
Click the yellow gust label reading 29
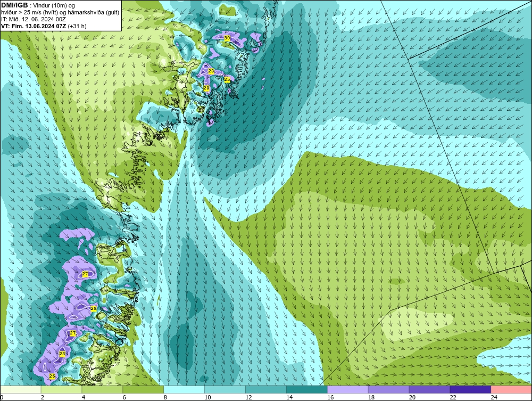click(x=94, y=308)
